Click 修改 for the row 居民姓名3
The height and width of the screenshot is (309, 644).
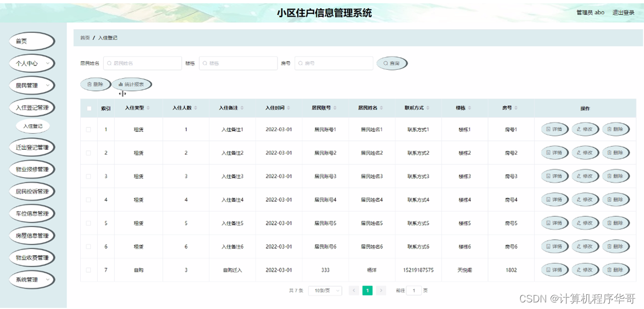click(x=585, y=176)
